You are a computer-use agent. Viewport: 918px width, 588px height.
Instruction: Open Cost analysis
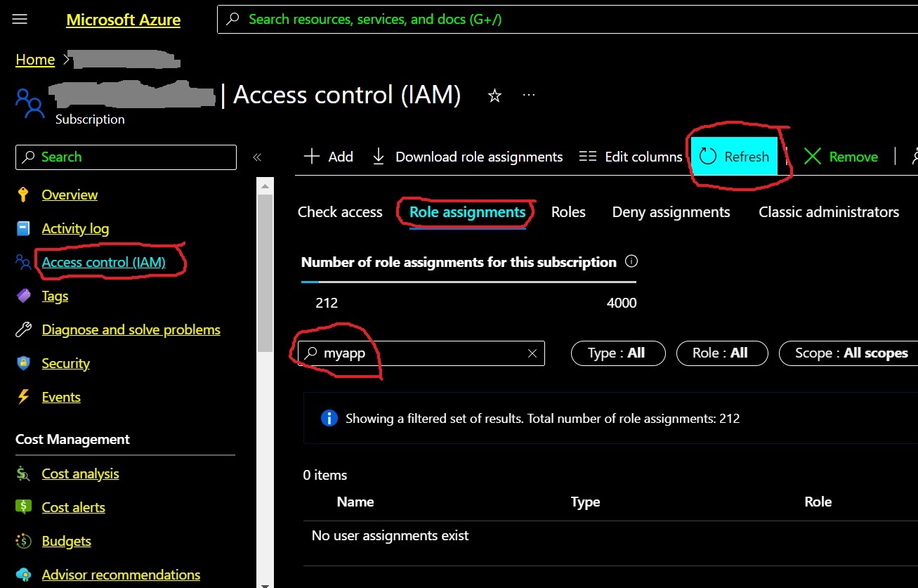(80, 473)
